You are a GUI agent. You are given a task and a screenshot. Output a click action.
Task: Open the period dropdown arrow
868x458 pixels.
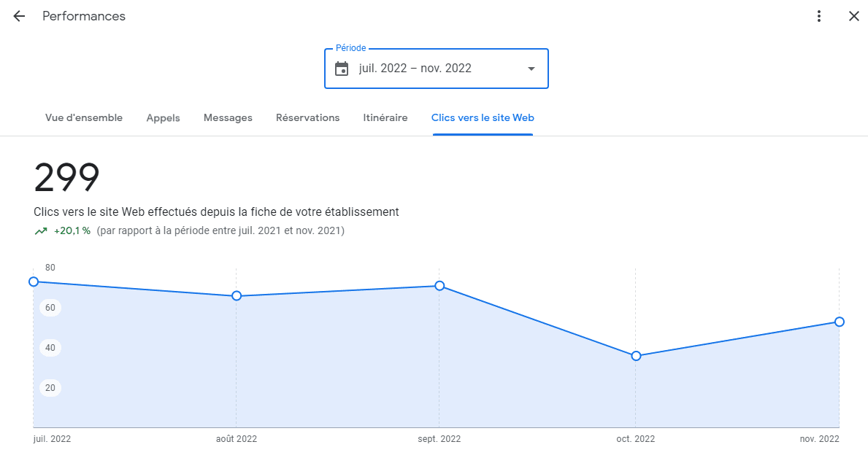pos(531,68)
